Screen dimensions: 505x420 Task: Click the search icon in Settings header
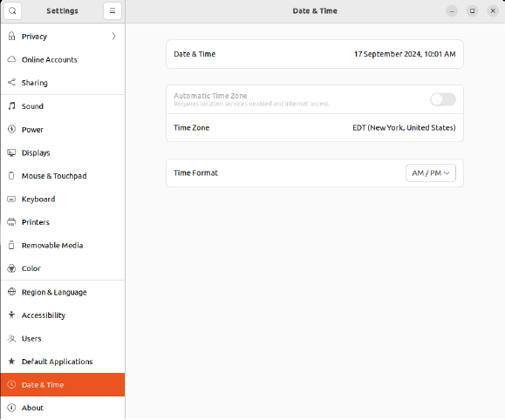[12, 11]
